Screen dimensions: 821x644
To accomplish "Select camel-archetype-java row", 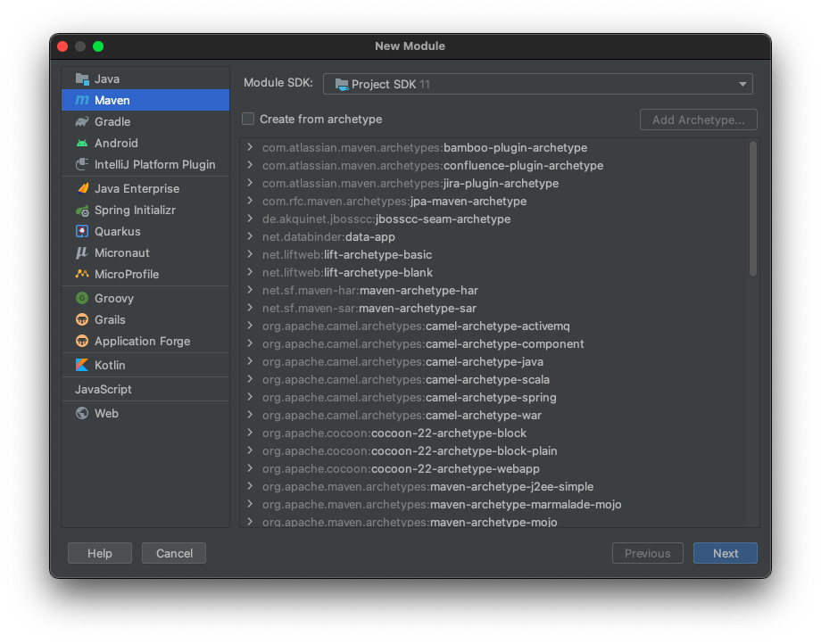I will point(494,361).
